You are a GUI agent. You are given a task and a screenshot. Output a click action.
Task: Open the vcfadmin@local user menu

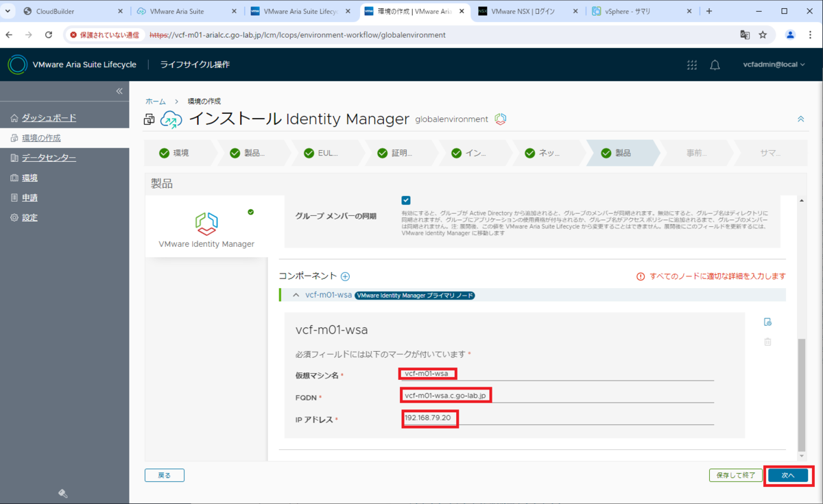(774, 64)
